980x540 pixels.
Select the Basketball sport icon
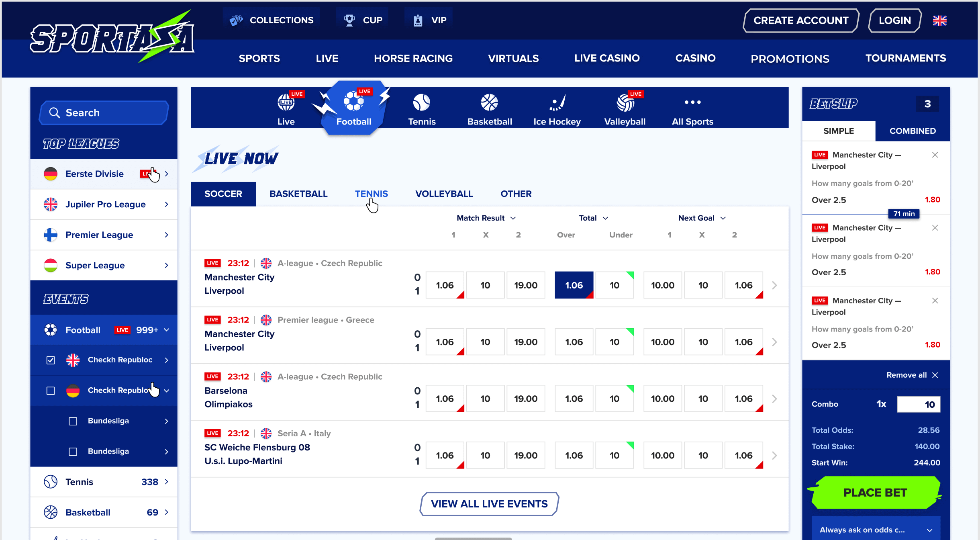click(490, 102)
